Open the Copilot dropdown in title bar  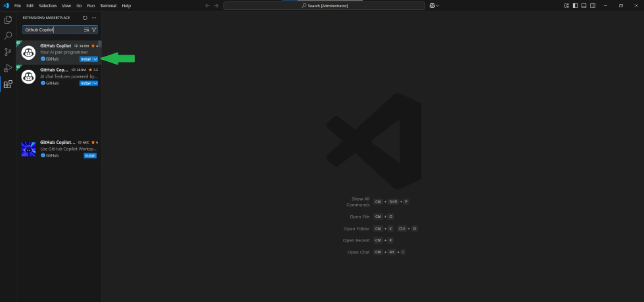point(434,6)
